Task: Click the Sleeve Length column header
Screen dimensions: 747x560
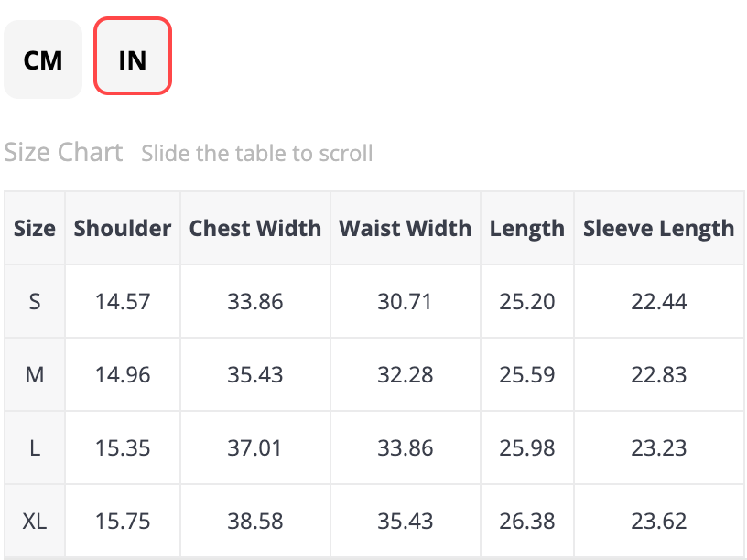Action: click(x=658, y=228)
